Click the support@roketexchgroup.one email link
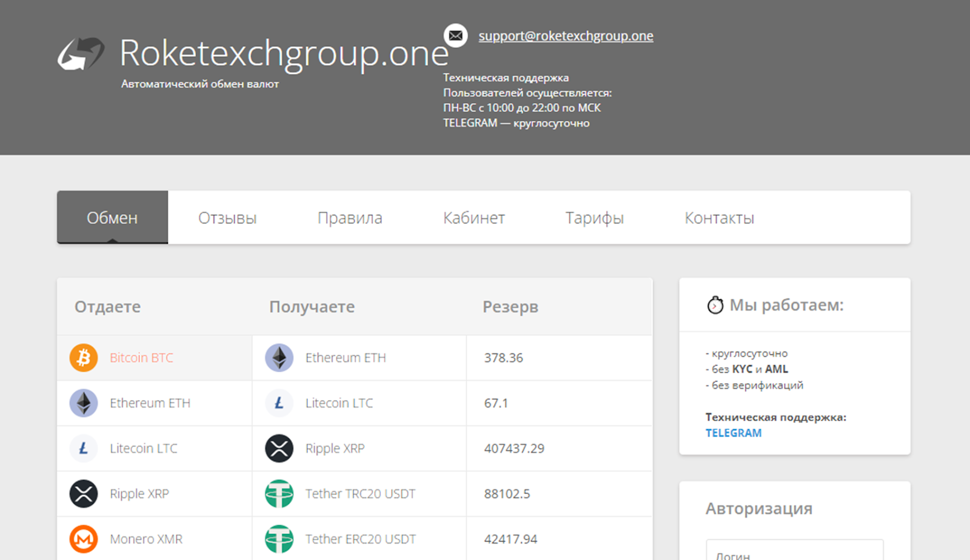The image size is (970, 560). tap(566, 36)
